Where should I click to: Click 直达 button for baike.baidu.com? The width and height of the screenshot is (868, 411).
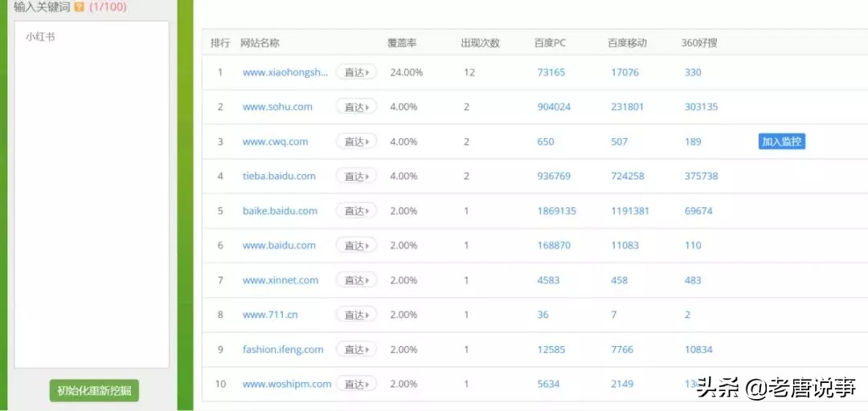click(357, 211)
